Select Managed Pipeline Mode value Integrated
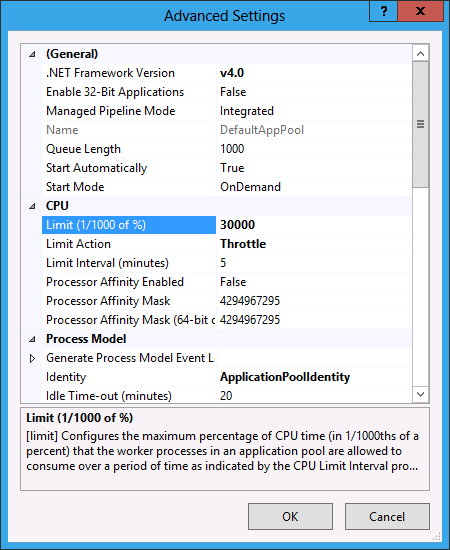The height and width of the screenshot is (550, 450). pos(247,111)
